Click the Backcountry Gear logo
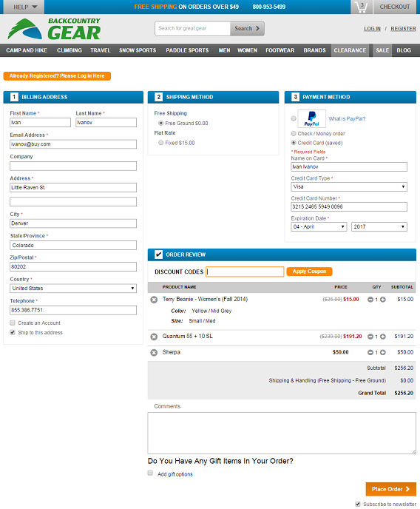 [54, 29]
